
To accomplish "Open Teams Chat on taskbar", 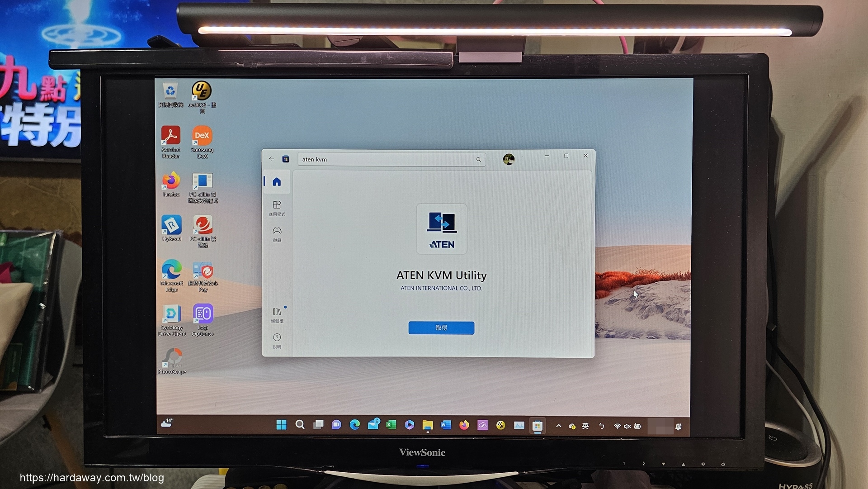I will (336, 425).
